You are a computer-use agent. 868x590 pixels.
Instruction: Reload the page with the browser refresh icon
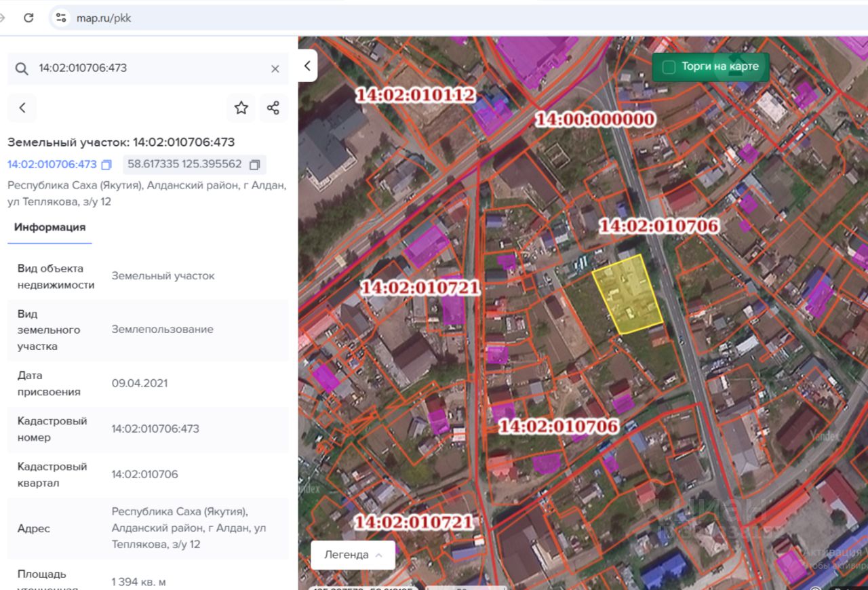[x=28, y=18]
